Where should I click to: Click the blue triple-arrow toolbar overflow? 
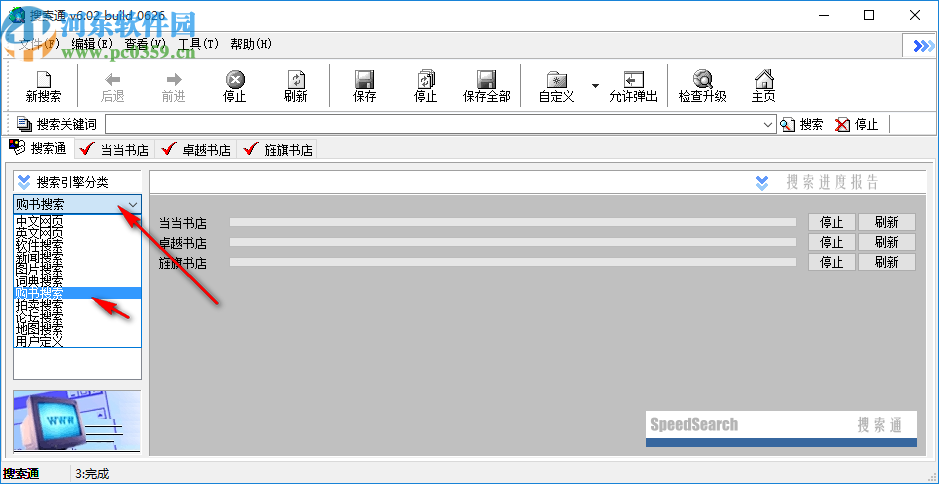click(923, 46)
